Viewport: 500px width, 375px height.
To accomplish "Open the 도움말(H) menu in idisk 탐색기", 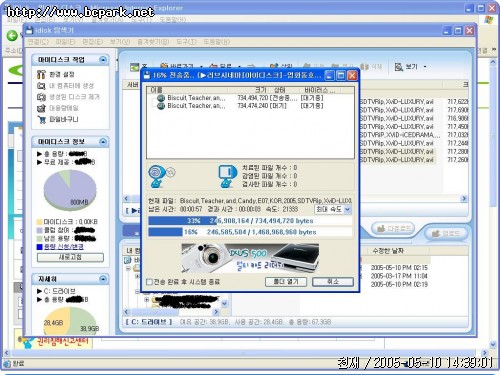I will [x=217, y=42].
